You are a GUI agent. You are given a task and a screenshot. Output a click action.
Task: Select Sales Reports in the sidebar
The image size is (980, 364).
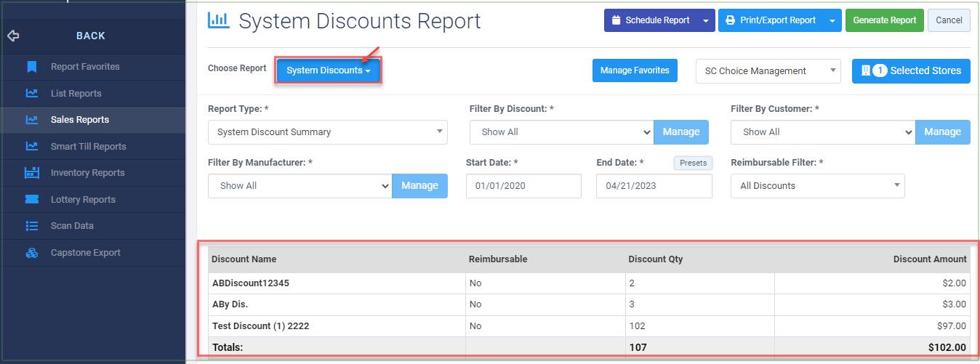pyautogui.click(x=80, y=120)
